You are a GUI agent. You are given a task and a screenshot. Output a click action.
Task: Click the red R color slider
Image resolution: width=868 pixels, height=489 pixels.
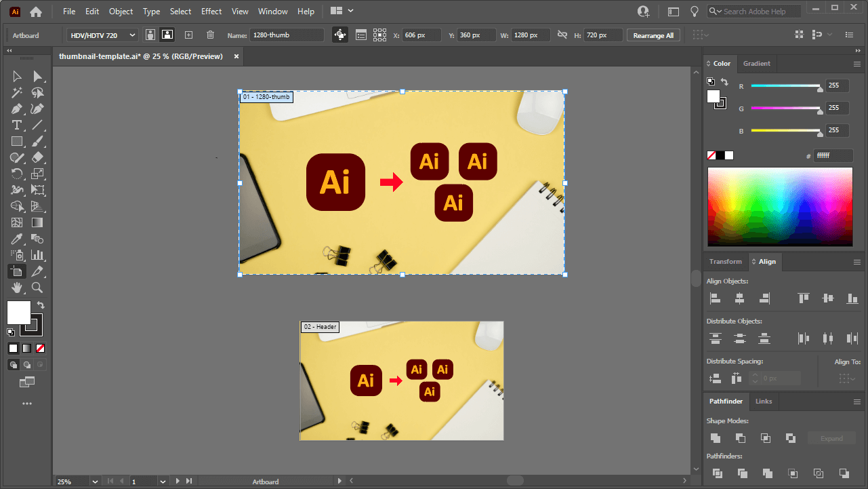click(x=786, y=86)
